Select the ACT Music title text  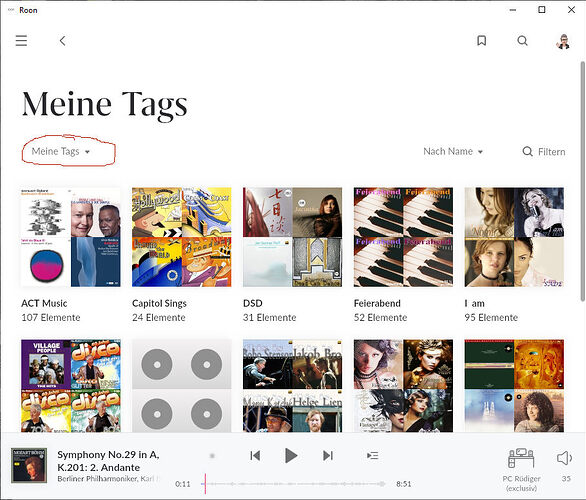44,303
